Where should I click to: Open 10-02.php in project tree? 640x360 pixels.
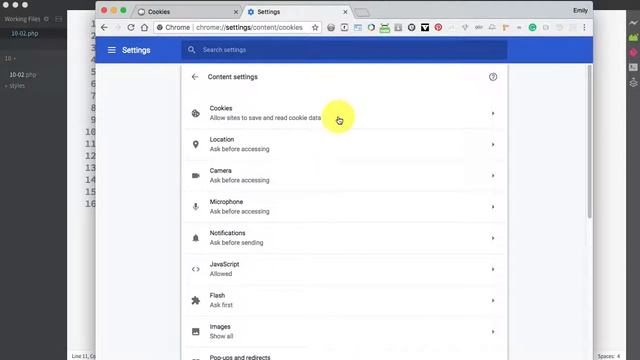point(23,75)
